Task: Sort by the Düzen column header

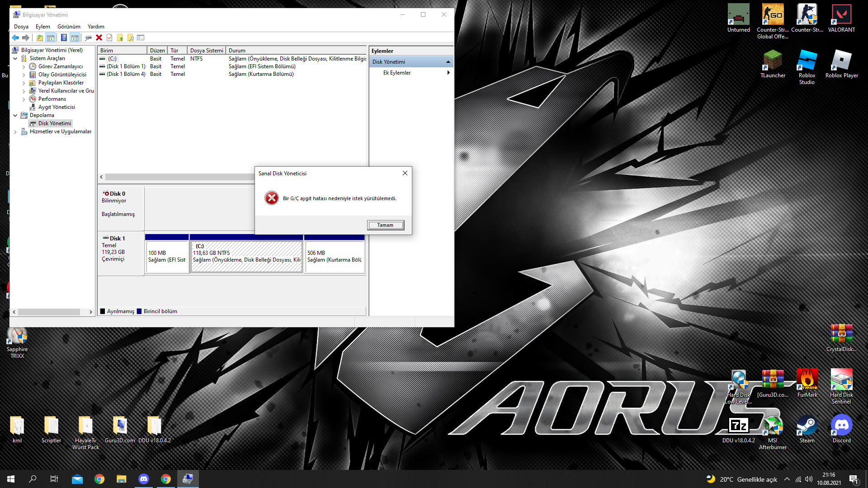Action: tap(157, 51)
